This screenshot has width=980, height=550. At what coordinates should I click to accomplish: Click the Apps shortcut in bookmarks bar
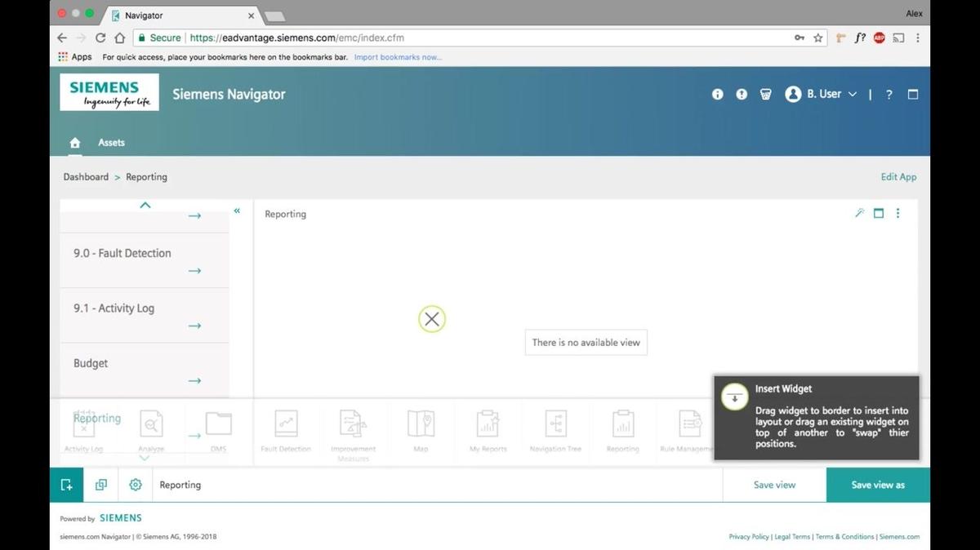75,57
